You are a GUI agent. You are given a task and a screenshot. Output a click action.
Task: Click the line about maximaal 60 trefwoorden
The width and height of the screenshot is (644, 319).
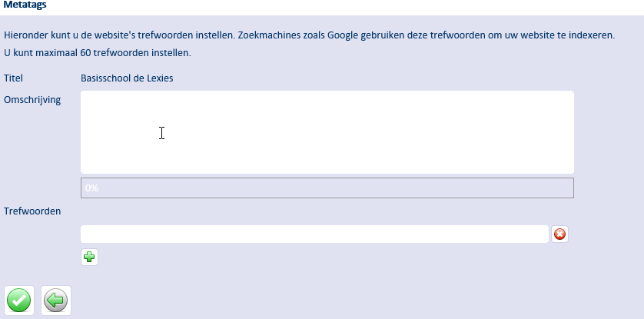click(98, 53)
